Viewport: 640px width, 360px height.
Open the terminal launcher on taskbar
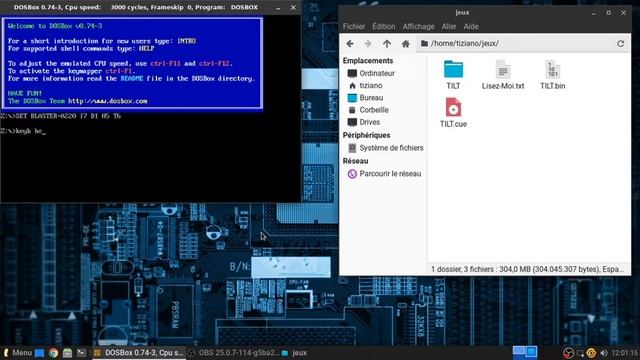coord(81,353)
